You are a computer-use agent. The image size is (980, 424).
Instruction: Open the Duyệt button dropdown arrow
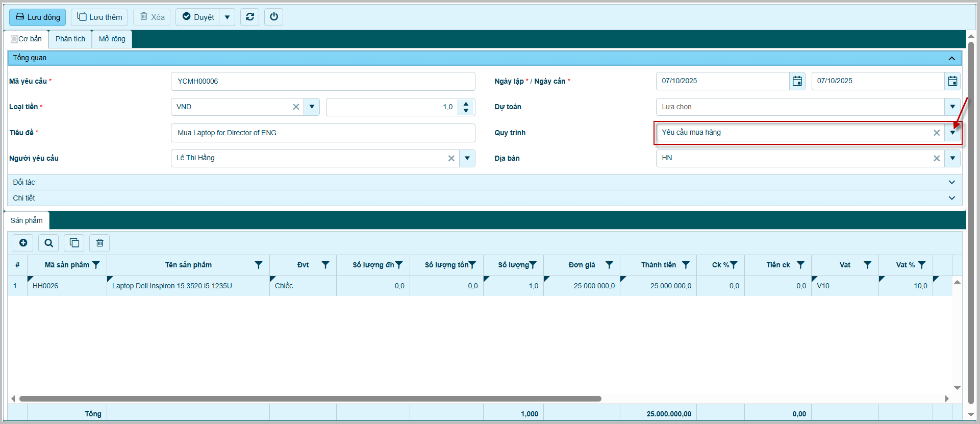227,17
